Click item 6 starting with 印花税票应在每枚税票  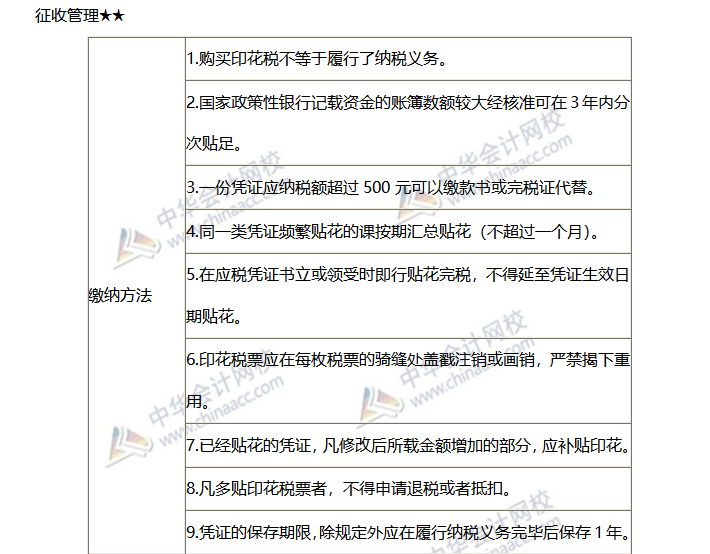(x=400, y=360)
